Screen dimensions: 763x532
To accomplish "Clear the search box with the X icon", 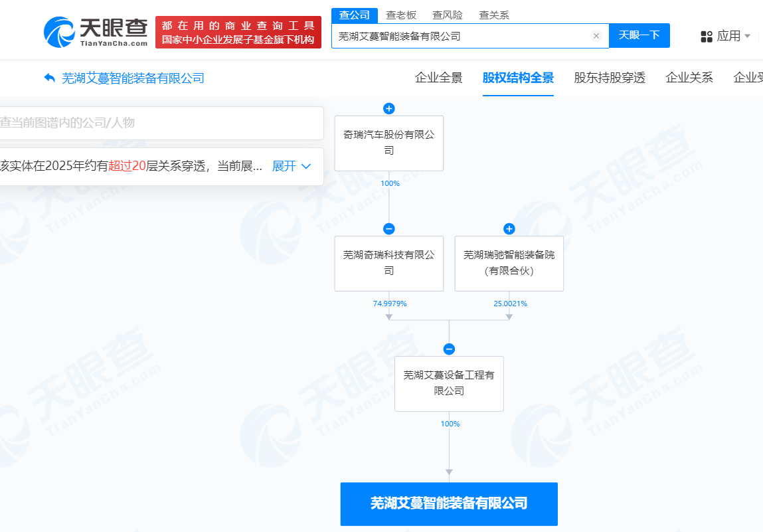I will 596,36.
